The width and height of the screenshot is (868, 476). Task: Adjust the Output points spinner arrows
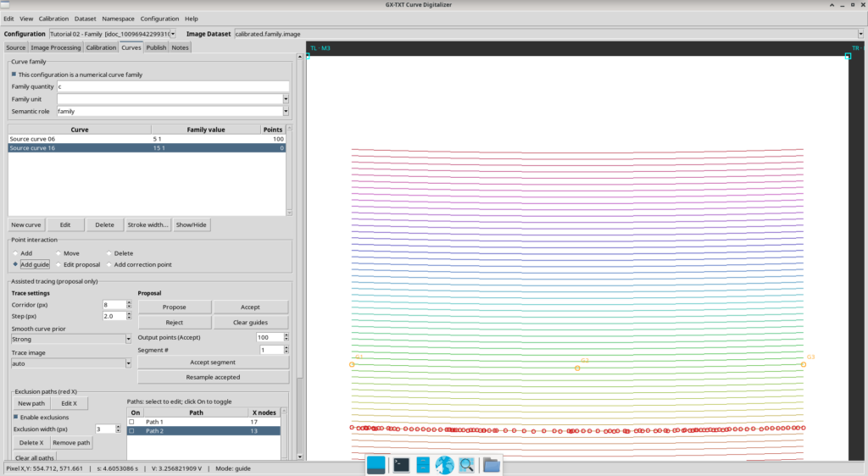(x=287, y=337)
